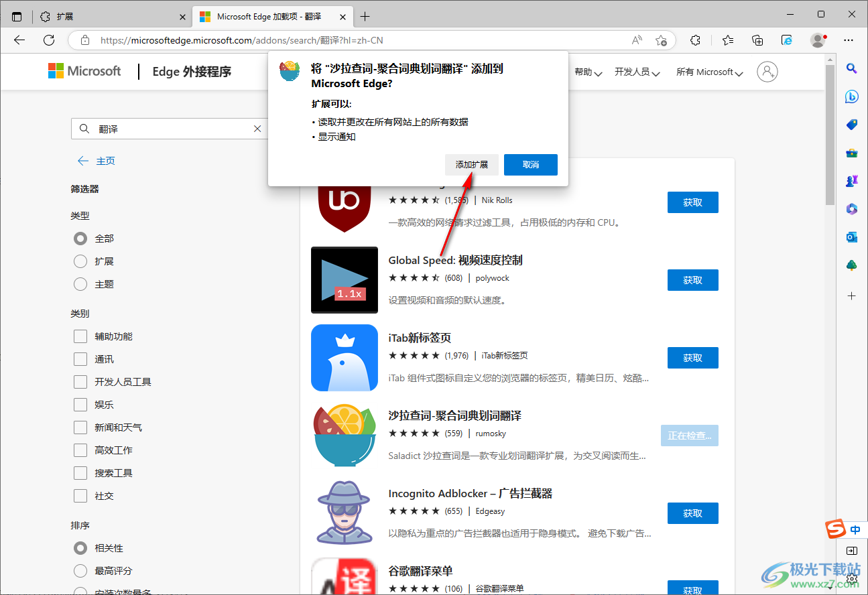Confirm with the 添加扩展 button
This screenshot has width=868, height=595.
(x=472, y=165)
